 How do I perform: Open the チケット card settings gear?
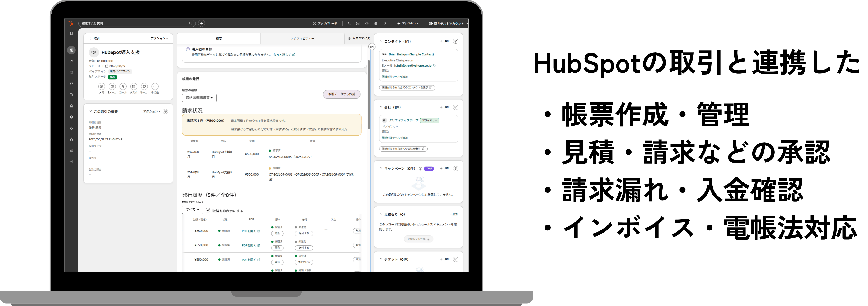456,259
